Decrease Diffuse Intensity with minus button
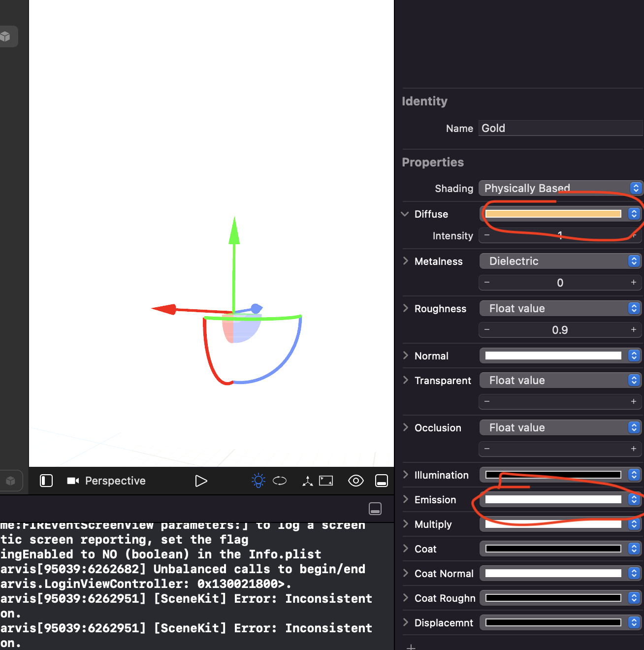Viewport: 644px width, 650px height. [487, 235]
